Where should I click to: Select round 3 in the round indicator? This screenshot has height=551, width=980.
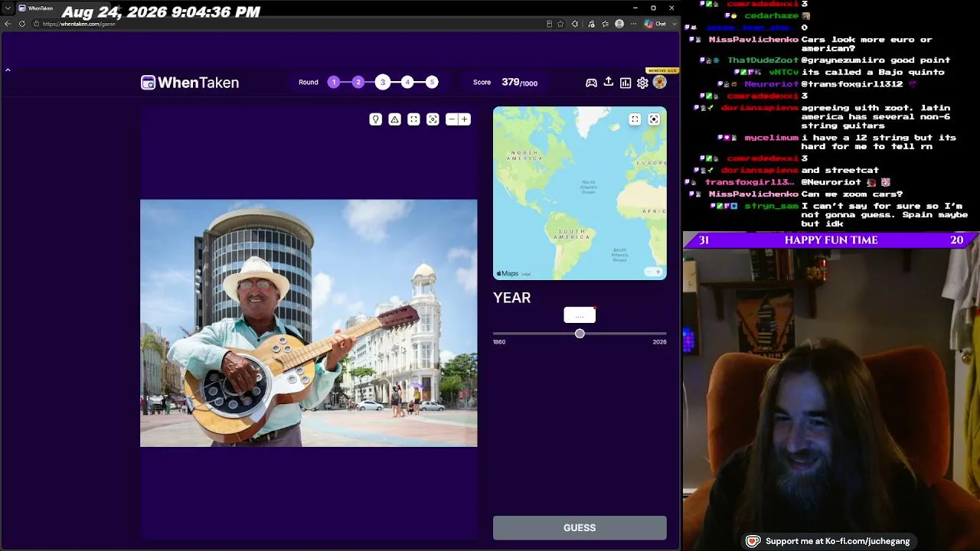pyautogui.click(x=383, y=82)
